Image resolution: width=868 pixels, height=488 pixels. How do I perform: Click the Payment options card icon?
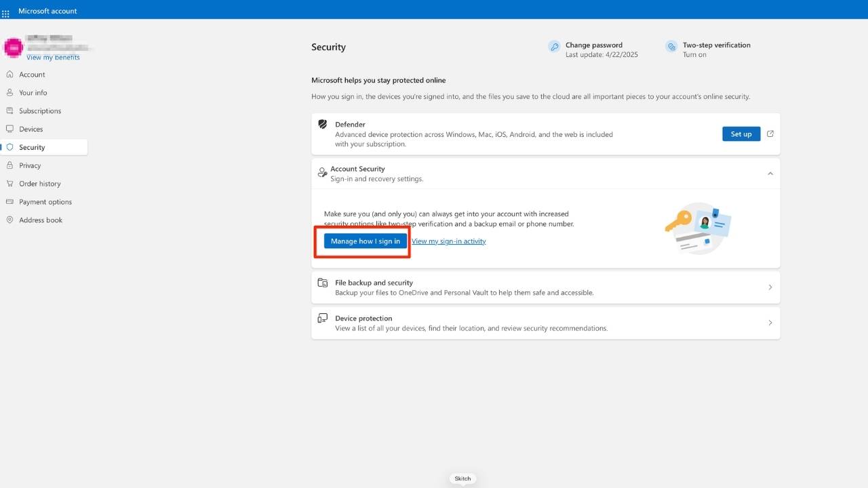[9, 202]
